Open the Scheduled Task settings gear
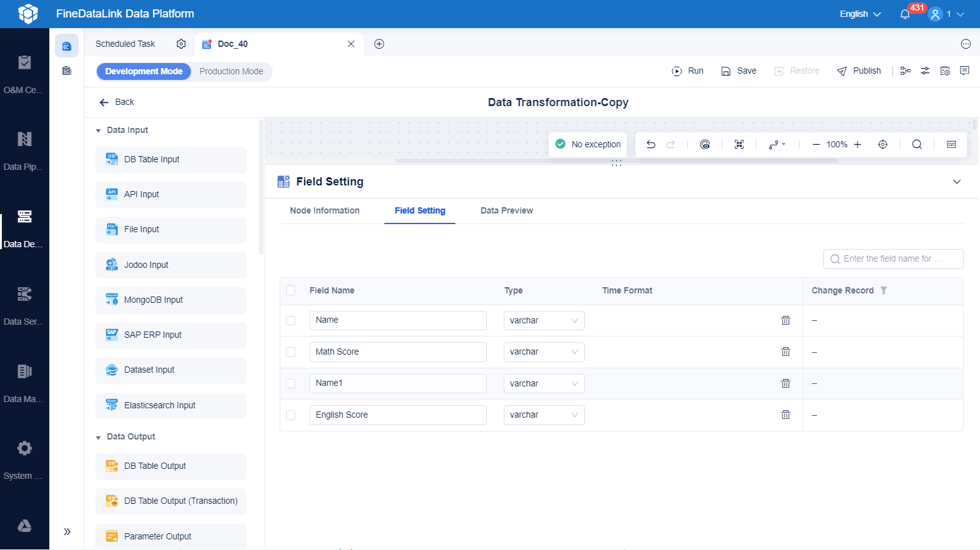 pos(181,44)
